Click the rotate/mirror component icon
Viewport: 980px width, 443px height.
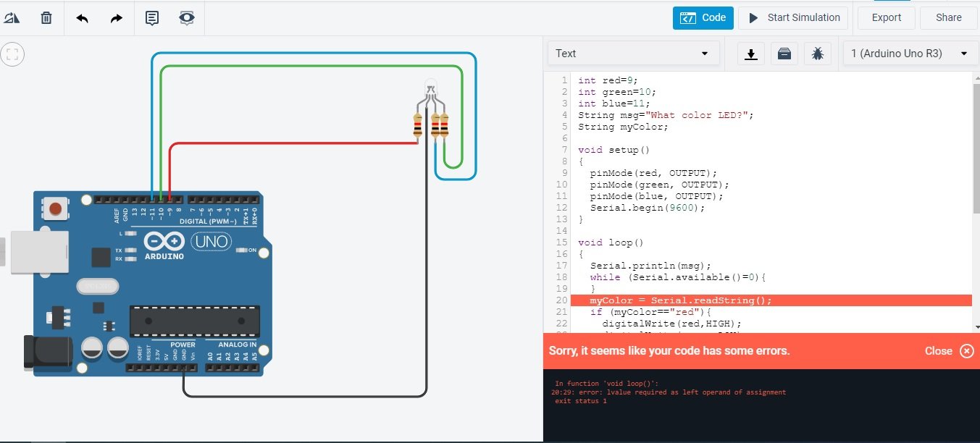click(12, 18)
